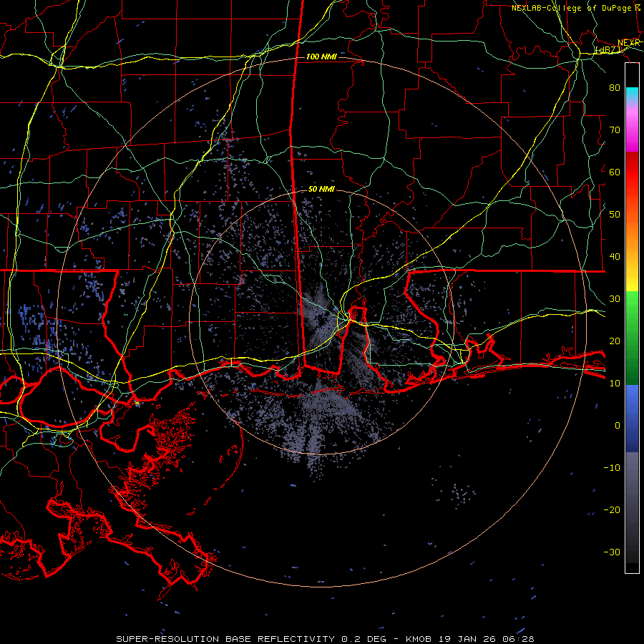Click the 60 value on the reflectivity scale

(x=615, y=172)
